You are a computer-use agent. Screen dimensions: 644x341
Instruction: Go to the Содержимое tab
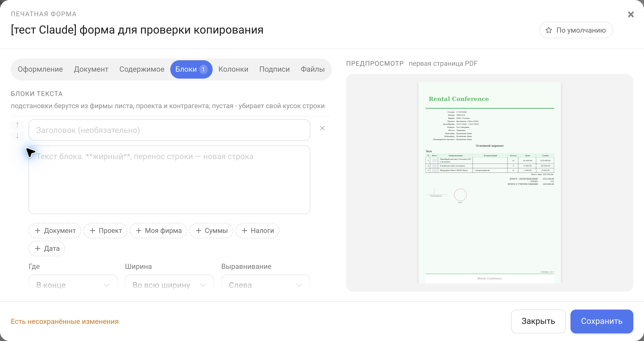(x=142, y=69)
